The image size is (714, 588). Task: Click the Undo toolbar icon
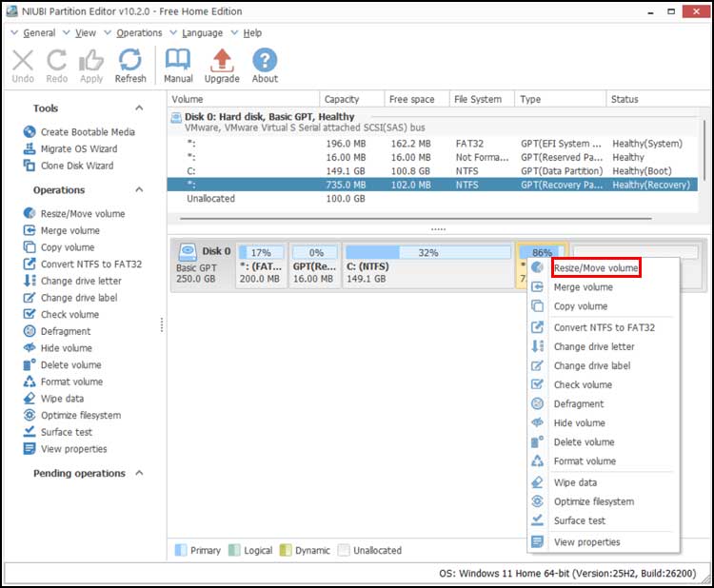23,61
